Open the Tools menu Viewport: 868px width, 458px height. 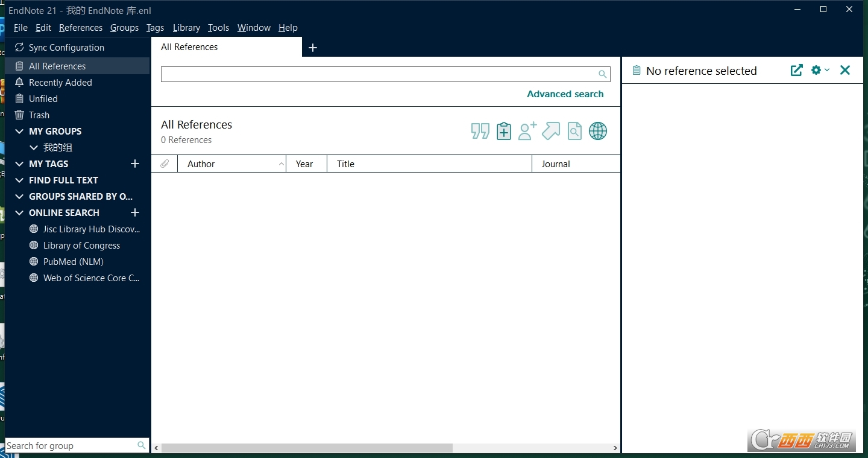(218, 28)
